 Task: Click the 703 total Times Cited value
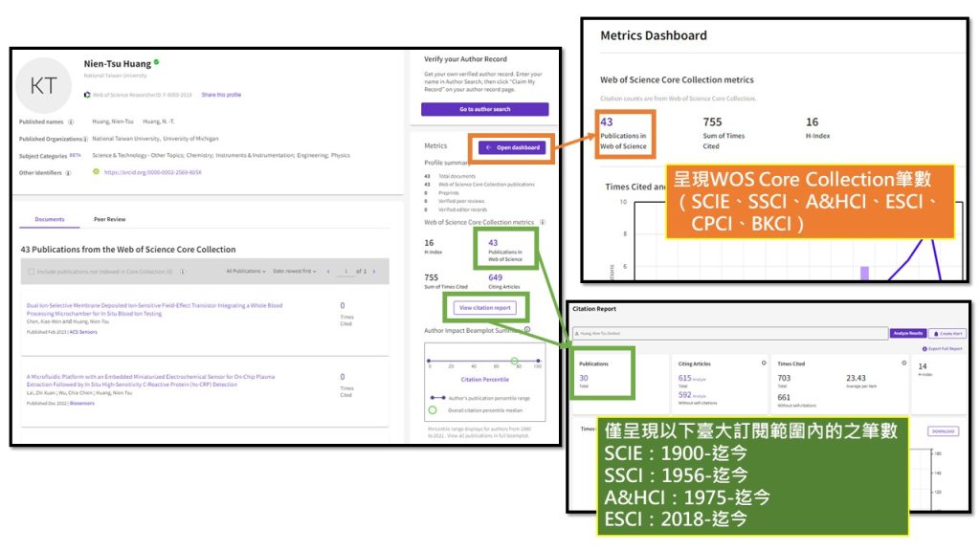point(784,378)
